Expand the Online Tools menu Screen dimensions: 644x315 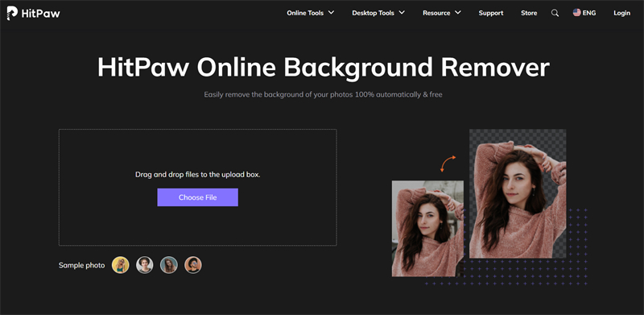[311, 13]
